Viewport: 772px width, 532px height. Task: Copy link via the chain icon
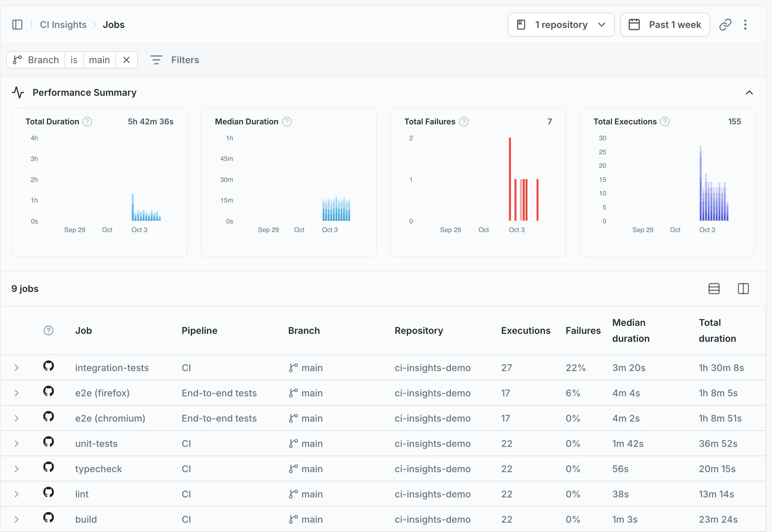[x=725, y=25]
